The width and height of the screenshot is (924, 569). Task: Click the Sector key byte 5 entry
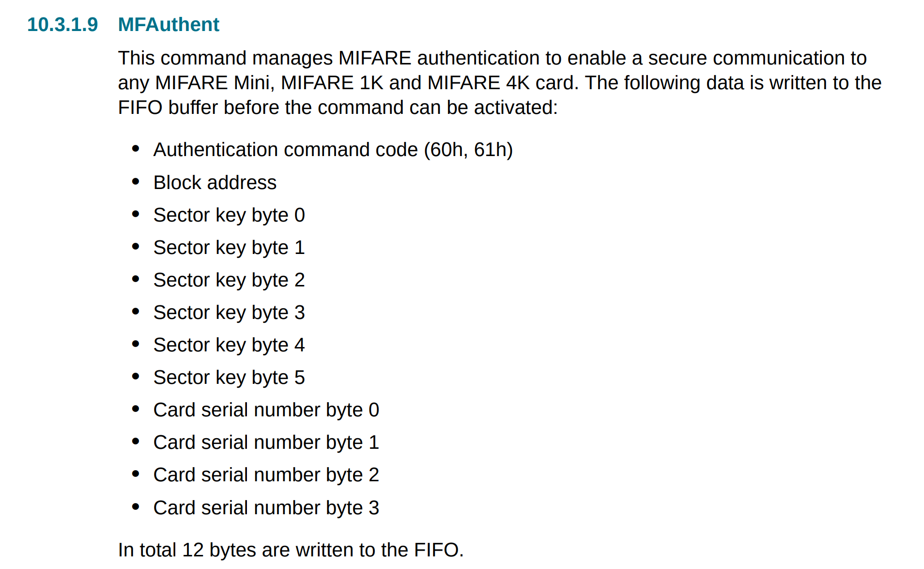(229, 378)
